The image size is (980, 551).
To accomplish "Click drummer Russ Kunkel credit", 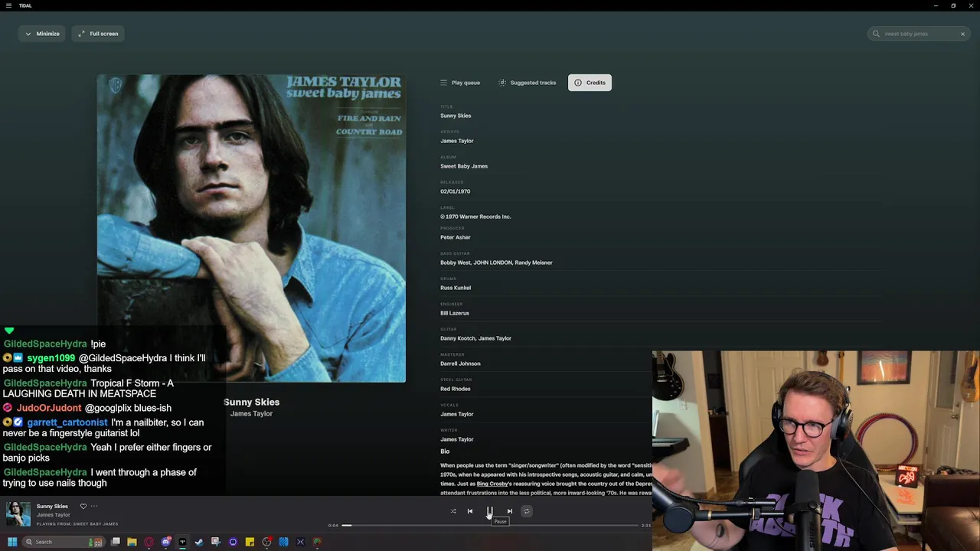I will click(456, 288).
